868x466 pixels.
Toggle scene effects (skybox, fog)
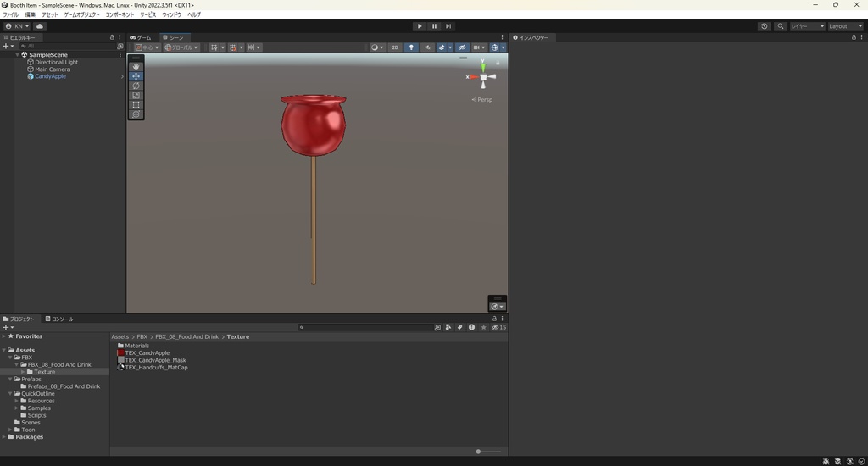click(x=441, y=47)
